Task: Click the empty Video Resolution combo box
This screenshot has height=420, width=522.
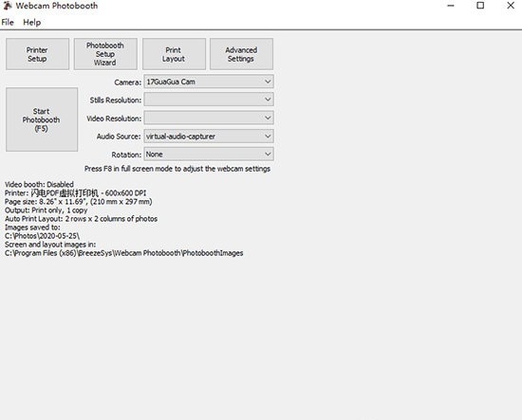Action: (x=209, y=118)
